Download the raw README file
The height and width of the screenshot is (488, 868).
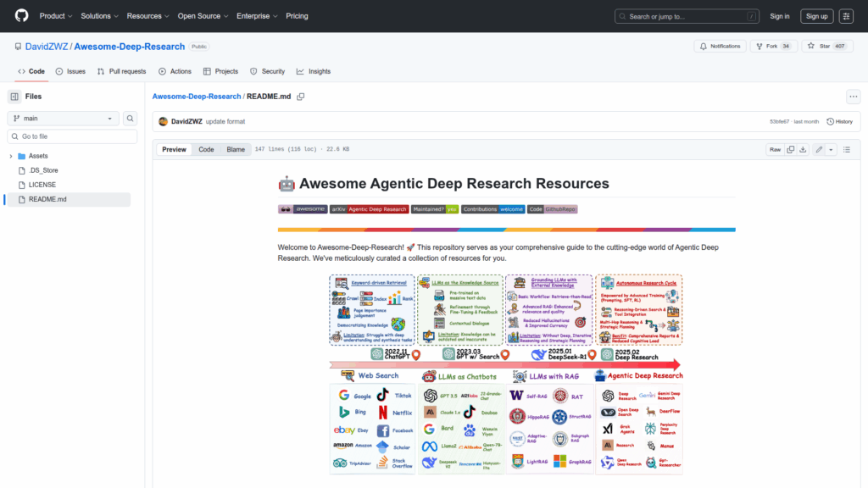pos(804,149)
